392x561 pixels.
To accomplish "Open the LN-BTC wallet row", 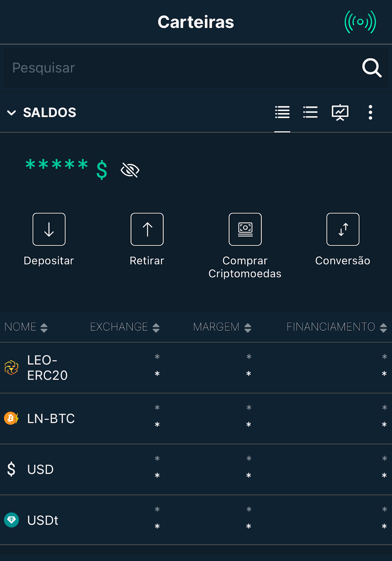I will 196,419.
